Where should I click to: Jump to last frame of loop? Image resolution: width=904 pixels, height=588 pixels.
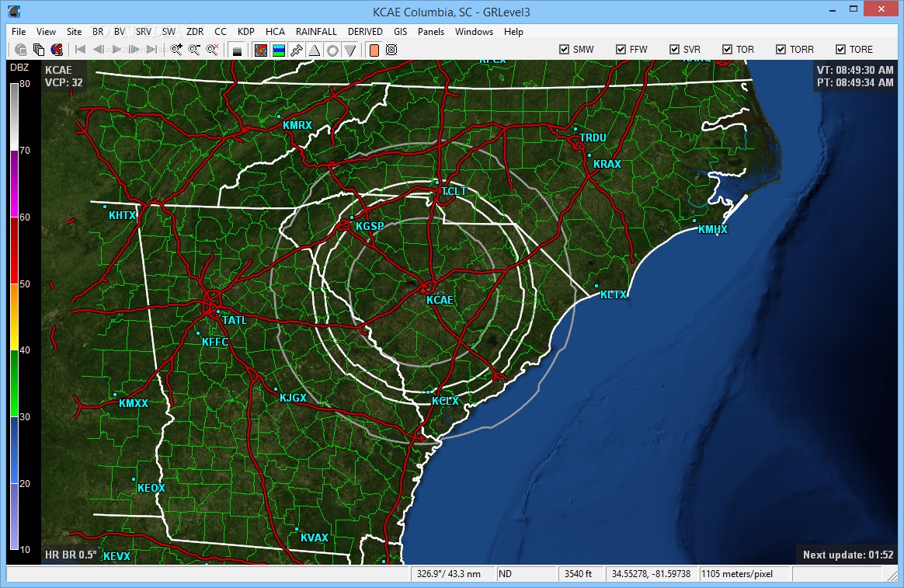(x=152, y=50)
